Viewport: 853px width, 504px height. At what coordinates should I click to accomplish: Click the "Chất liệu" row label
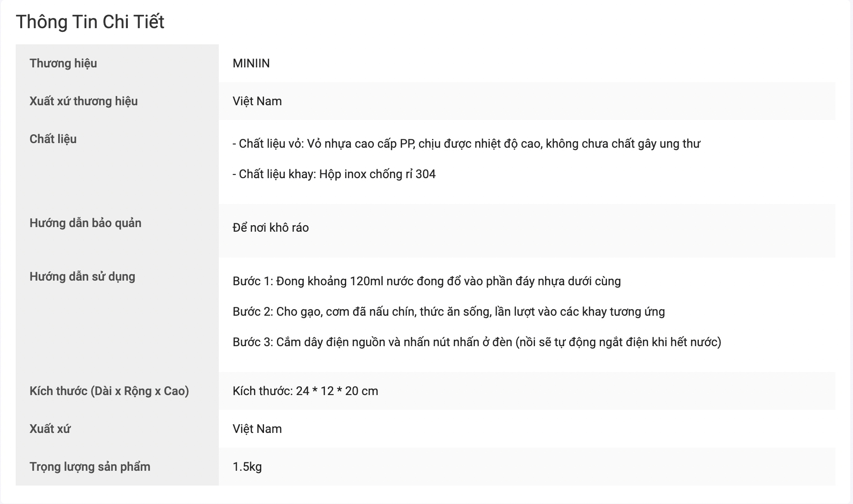point(53,139)
